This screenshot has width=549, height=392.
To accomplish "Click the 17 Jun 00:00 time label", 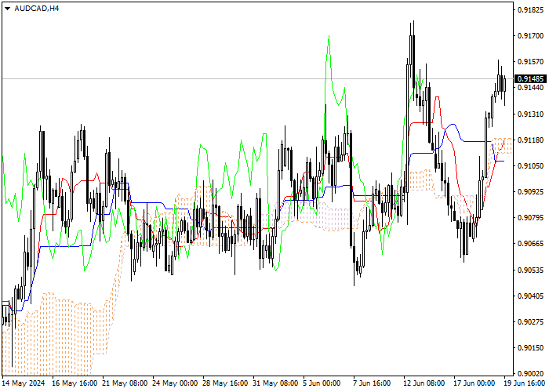I will (x=474, y=383).
